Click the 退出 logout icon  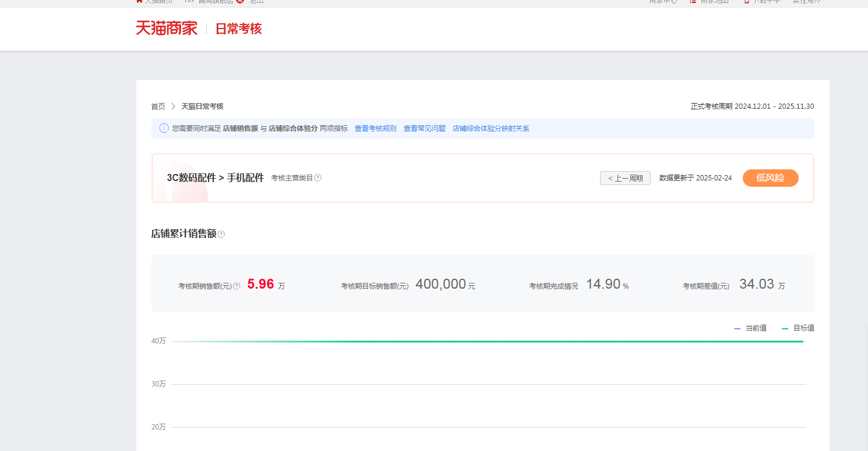point(241,2)
